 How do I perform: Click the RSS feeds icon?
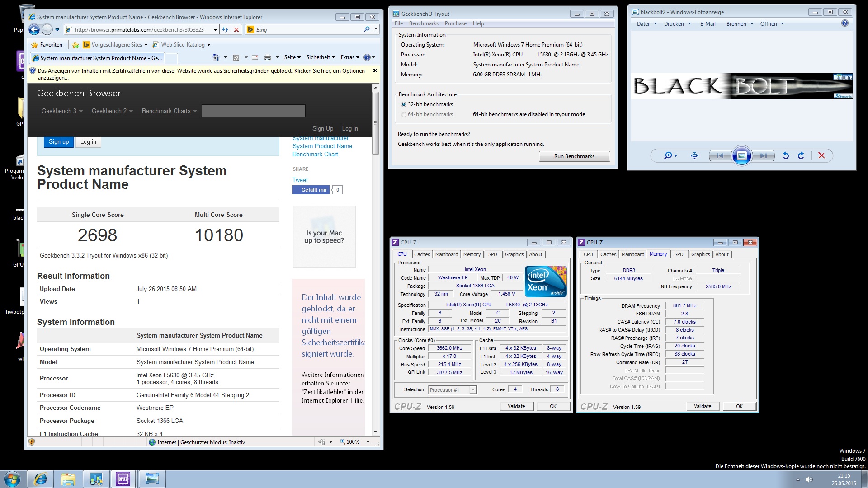tap(236, 57)
